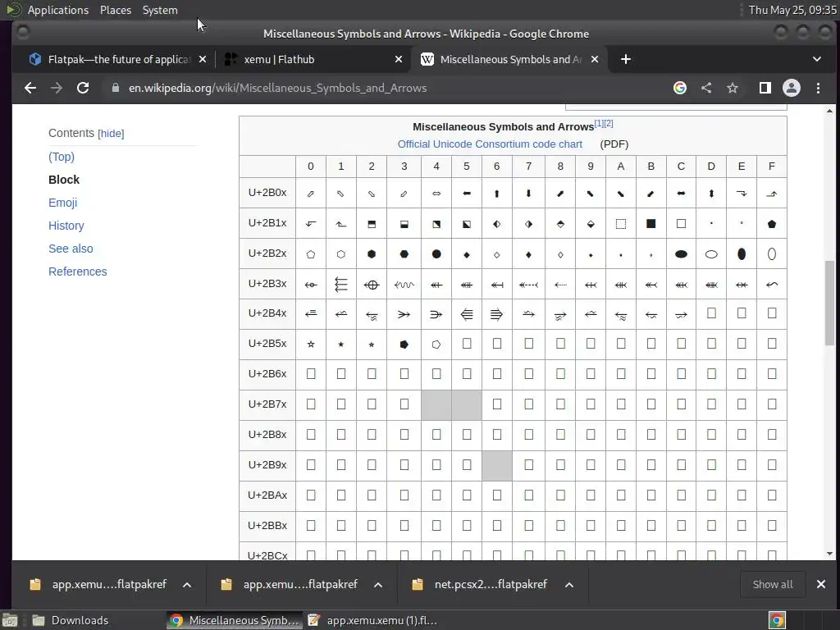Click the leftwards black arrow in U+2B0x row
This screenshot has width=840, height=630.
point(467,194)
